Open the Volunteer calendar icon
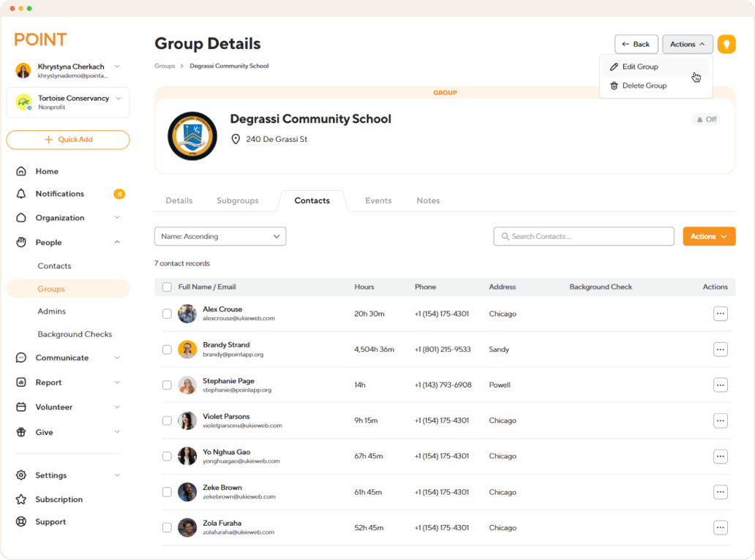Viewport: 755px width, 560px height. coord(22,406)
